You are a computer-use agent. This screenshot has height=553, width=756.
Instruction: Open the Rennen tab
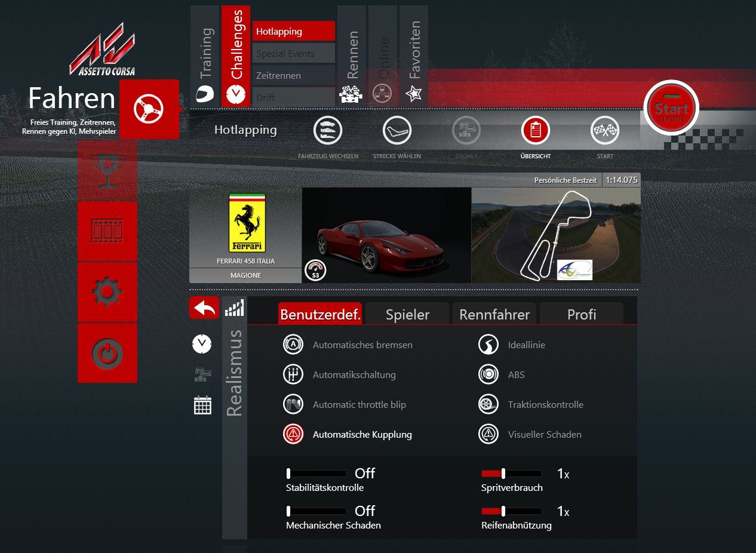352,56
